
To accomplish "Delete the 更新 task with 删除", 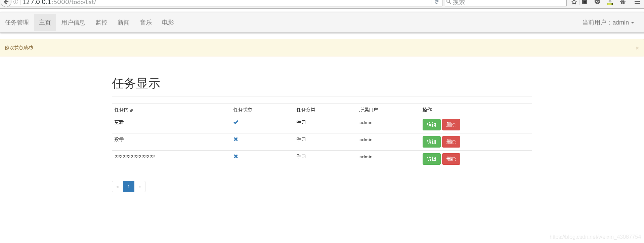I will [451, 125].
